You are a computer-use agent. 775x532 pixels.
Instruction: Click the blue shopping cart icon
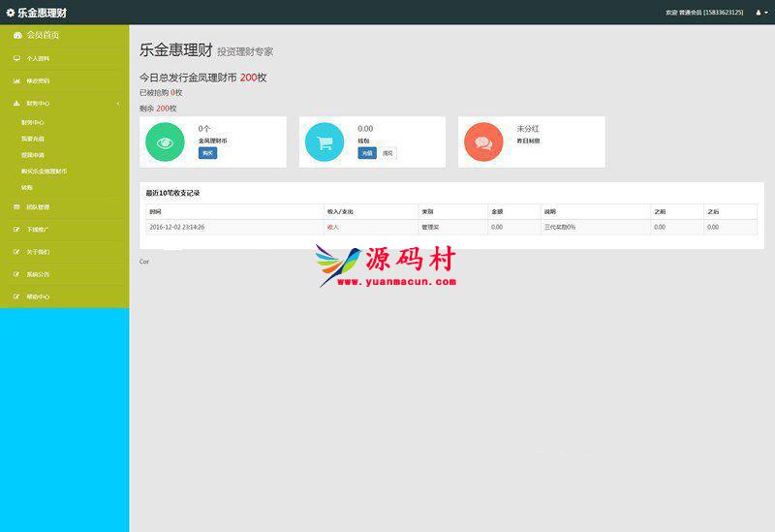click(x=325, y=142)
